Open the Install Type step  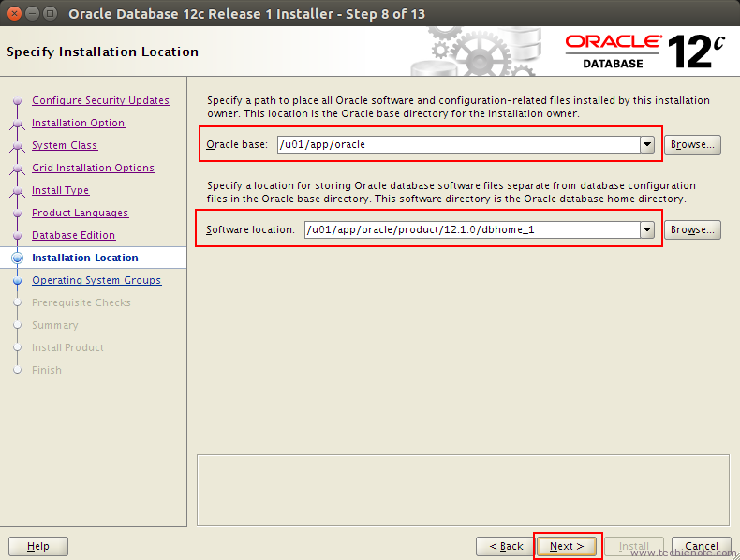tap(60, 190)
